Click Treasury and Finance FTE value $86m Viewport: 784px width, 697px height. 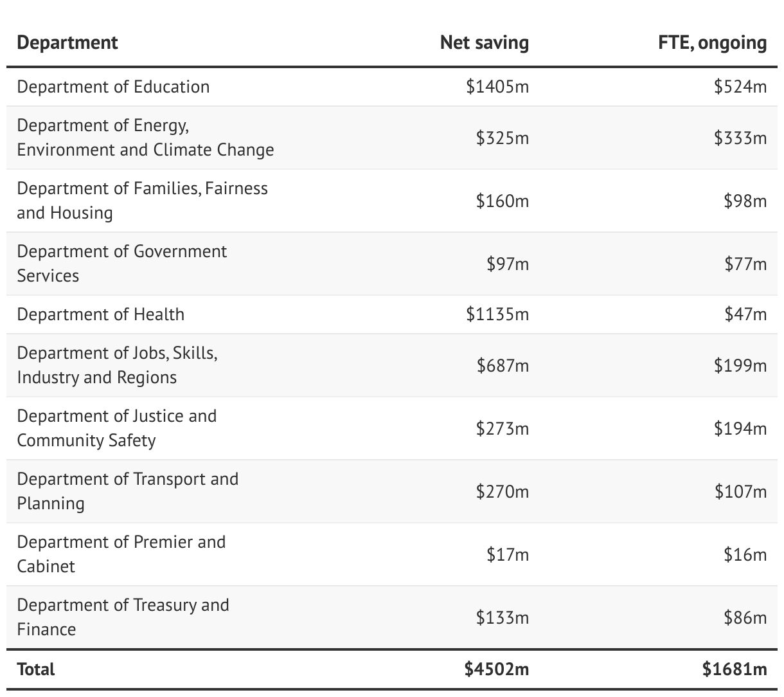[745, 617]
